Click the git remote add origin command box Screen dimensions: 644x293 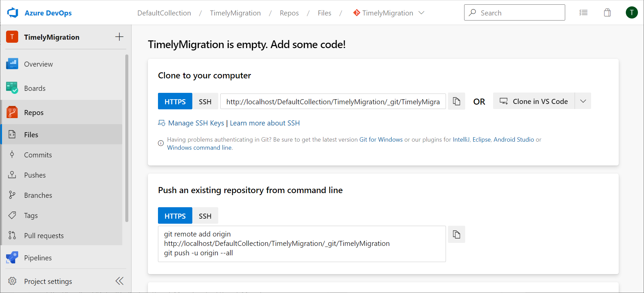302,244
